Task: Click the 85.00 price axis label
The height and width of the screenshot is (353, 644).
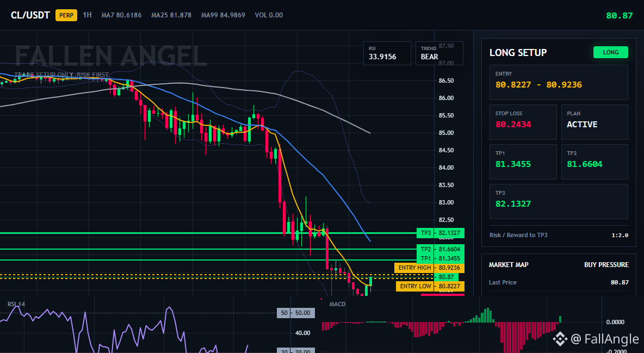Action: click(x=446, y=133)
